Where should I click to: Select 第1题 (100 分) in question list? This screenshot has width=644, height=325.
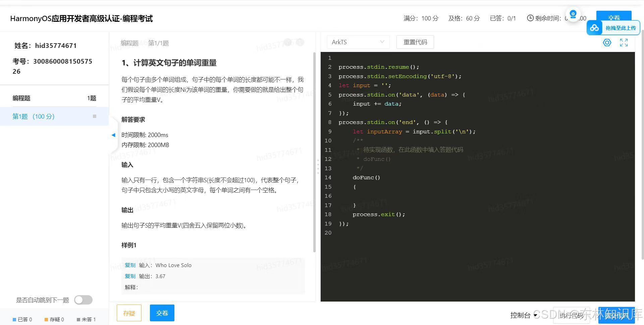54,116
